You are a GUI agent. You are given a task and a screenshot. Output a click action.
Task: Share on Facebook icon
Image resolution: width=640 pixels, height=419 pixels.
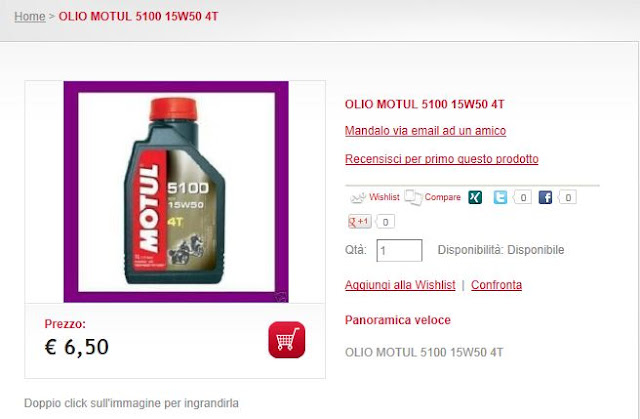(x=545, y=197)
